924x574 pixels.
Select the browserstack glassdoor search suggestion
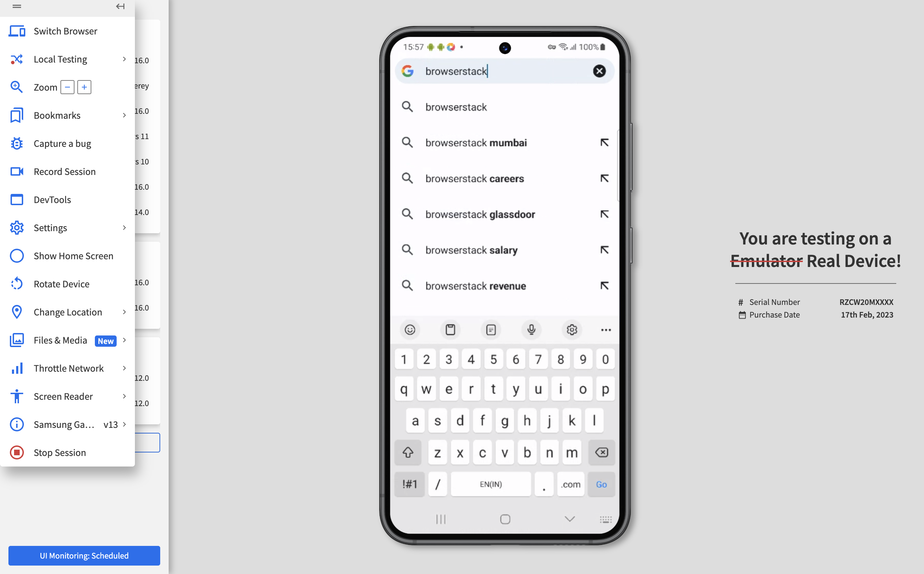click(x=505, y=214)
